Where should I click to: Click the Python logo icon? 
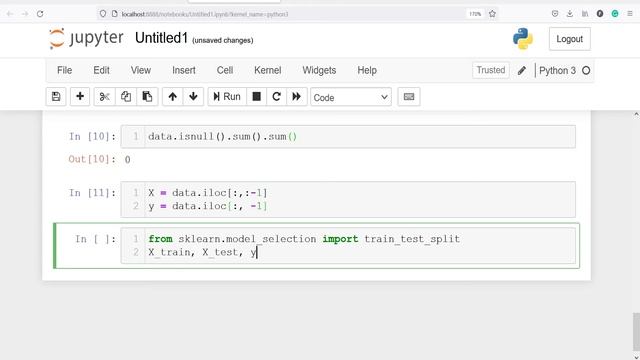tap(523, 39)
